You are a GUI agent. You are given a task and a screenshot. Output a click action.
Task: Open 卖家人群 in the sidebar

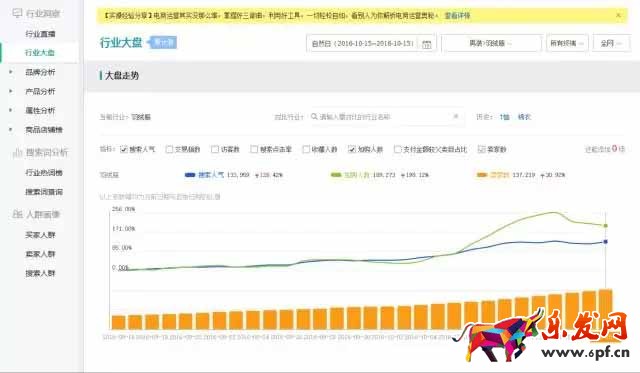(40, 254)
